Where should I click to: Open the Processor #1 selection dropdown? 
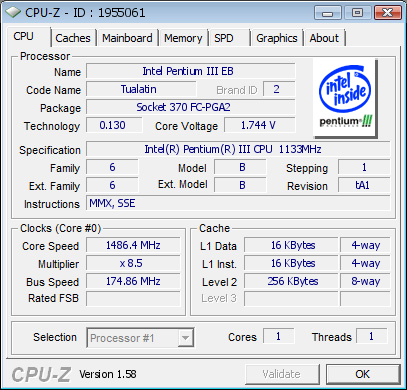click(x=140, y=338)
